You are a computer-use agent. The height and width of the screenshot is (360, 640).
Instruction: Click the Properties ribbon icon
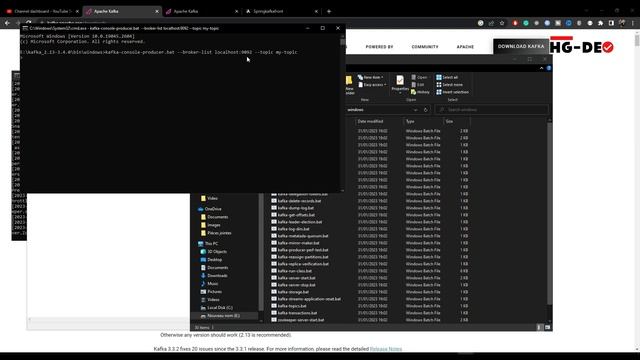click(400, 84)
